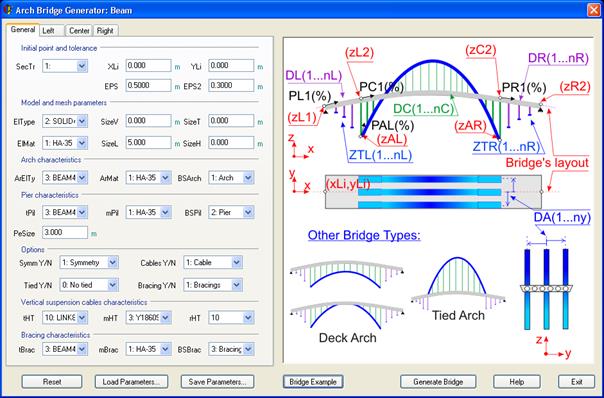Open the Center tab
This screenshot has width=604, height=398.
click(x=79, y=30)
